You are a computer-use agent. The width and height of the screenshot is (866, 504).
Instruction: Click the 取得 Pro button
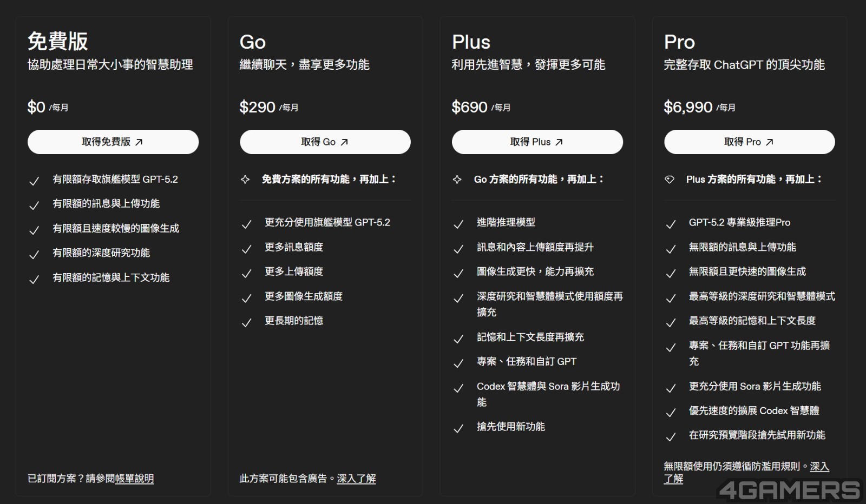749,142
